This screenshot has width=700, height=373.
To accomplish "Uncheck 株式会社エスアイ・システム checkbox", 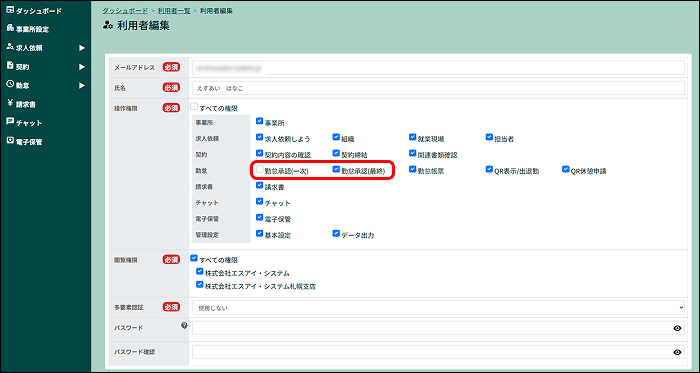I will [199, 271].
